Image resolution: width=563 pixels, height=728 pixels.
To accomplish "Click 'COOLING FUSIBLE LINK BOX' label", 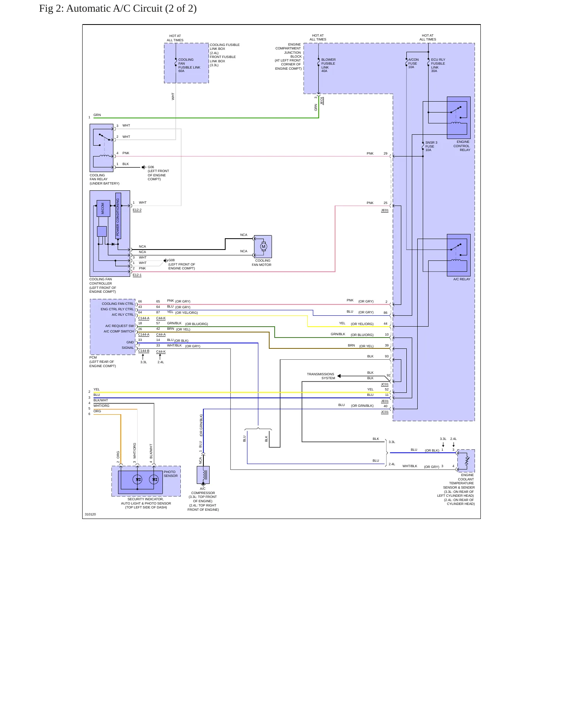I will [x=225, y=47].
